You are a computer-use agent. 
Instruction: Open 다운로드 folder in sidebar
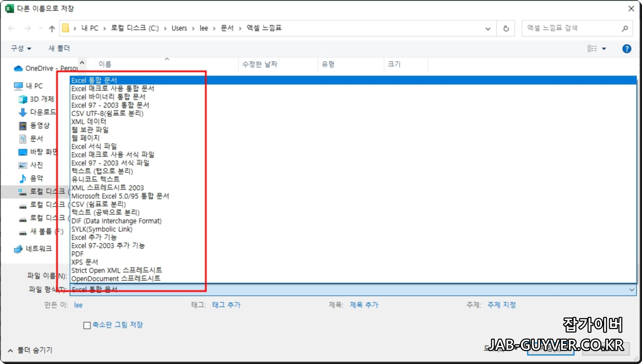pos(37,112)
